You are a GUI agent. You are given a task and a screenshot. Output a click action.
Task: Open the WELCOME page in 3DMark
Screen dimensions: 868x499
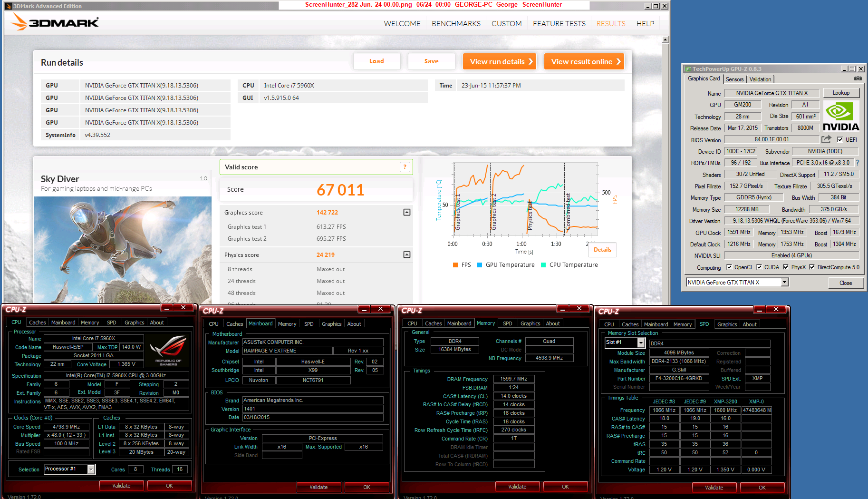click(x=402, y=23)
